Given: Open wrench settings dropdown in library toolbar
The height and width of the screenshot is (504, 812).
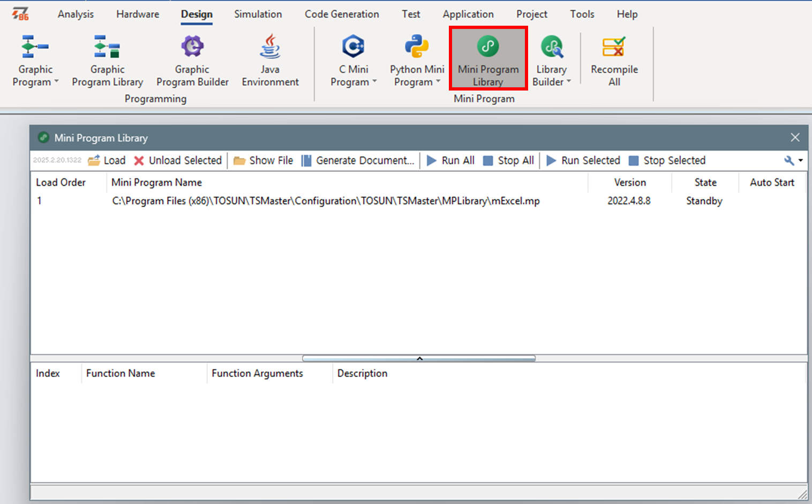Looking at the screenshot, I should 794,160.
